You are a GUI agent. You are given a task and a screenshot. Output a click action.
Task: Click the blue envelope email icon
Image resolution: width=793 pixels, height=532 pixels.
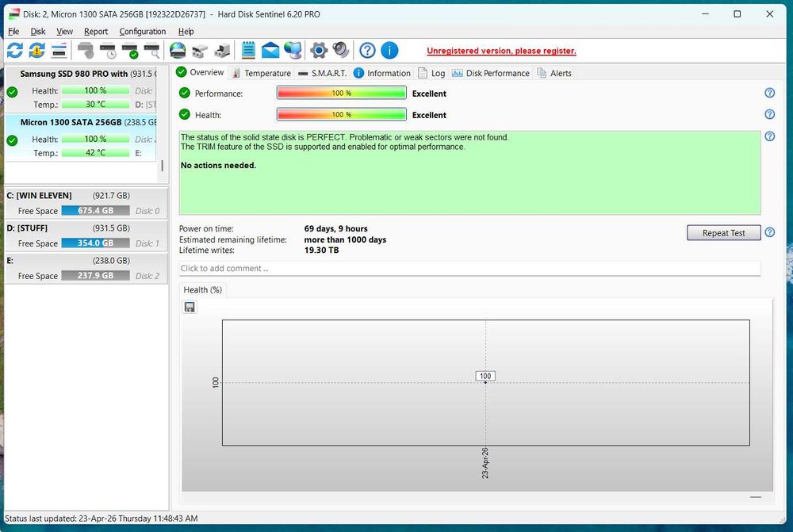coord(270,50)
